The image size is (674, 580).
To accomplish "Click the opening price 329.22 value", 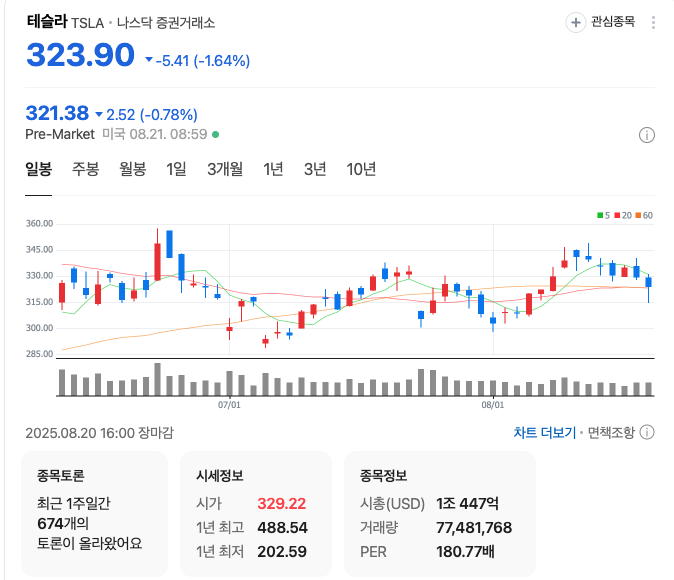I will 282,503.
